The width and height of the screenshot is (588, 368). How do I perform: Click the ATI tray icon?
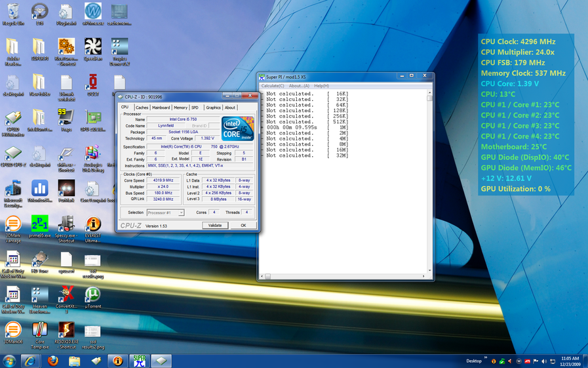point(527,361)
